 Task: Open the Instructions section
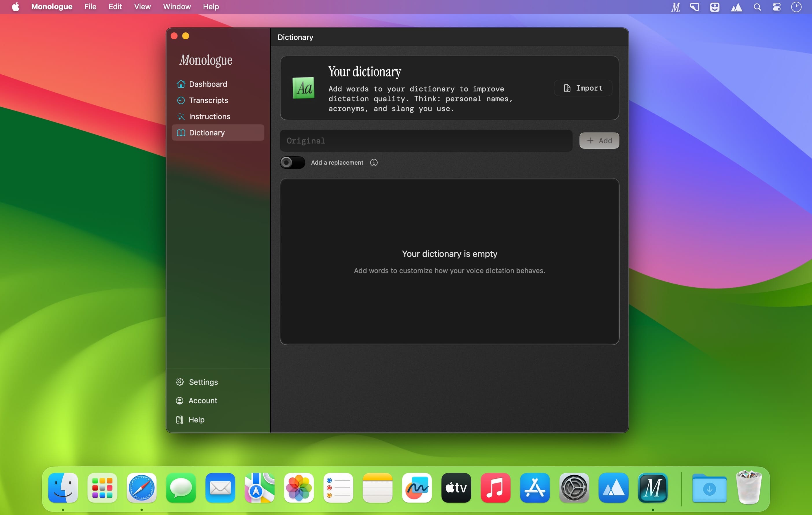click(x=209, y=116)
